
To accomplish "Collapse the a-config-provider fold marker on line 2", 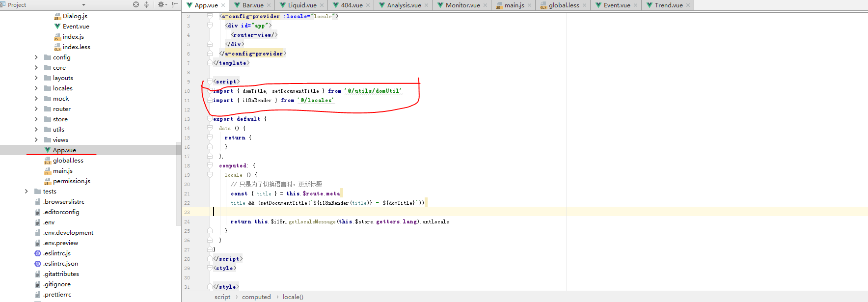I will [210, 16].
